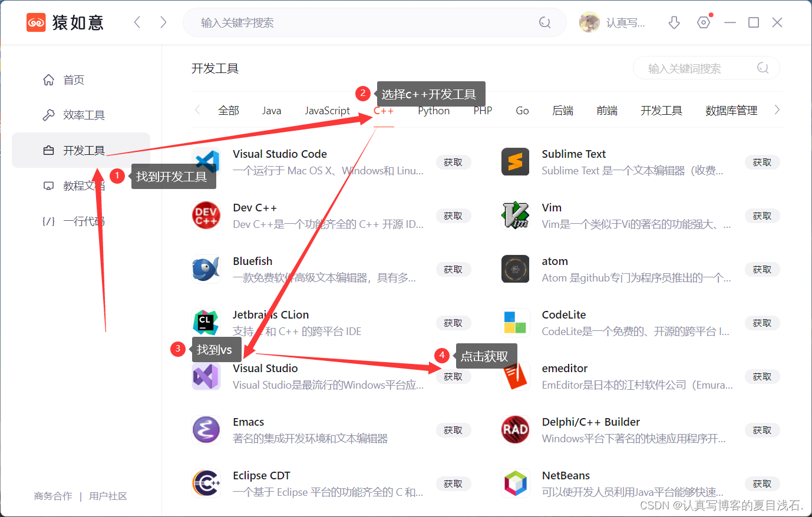Image resolution: width=812 pixels, height=517 pixels.
Task: Open the Visual Studio title text
Action: coord(265,368)
